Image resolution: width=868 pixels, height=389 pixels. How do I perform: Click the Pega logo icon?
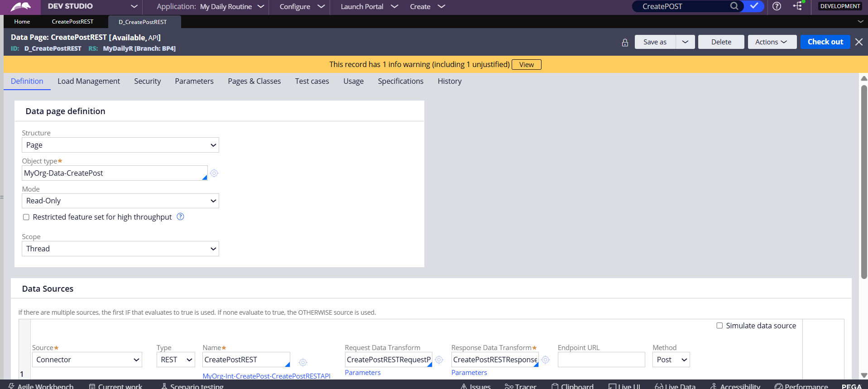point(21,6)
